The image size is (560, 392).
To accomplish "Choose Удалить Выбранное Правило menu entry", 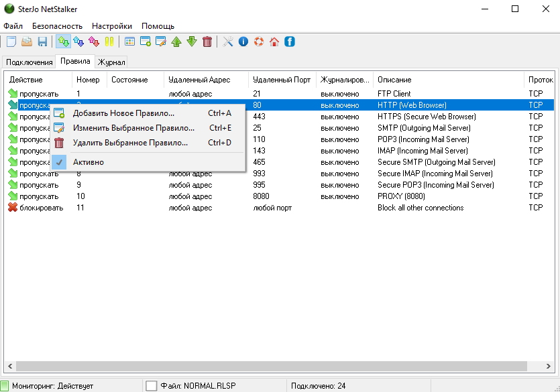I will [148, 143].
